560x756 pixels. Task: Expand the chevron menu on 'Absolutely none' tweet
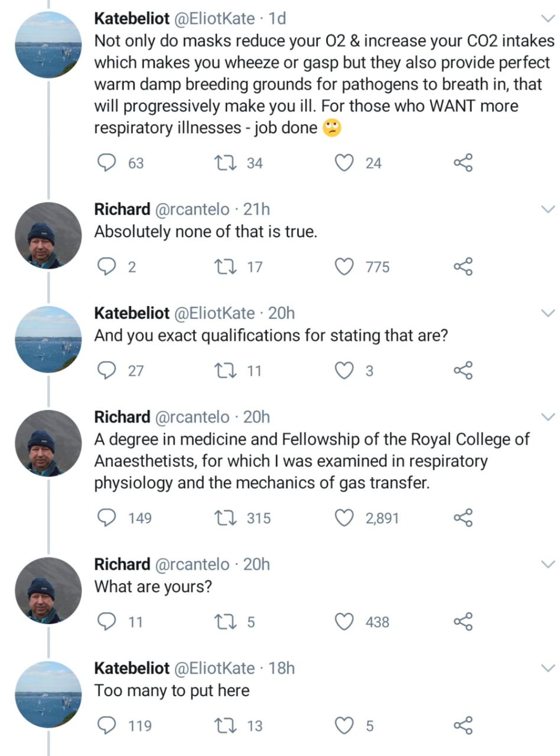pyautogui.click(x=548, y=209)
